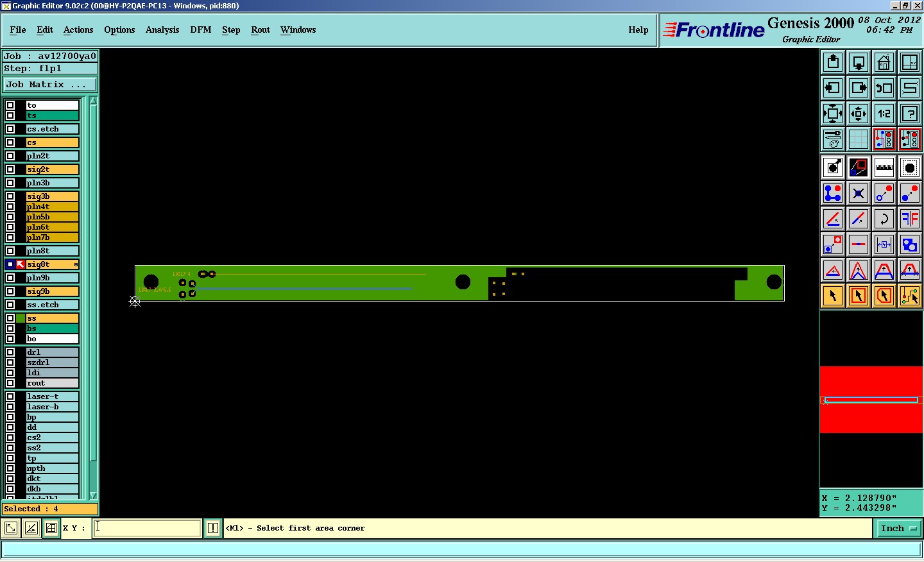Select the plain arrow pointer tool

click(x=833, y=296)
